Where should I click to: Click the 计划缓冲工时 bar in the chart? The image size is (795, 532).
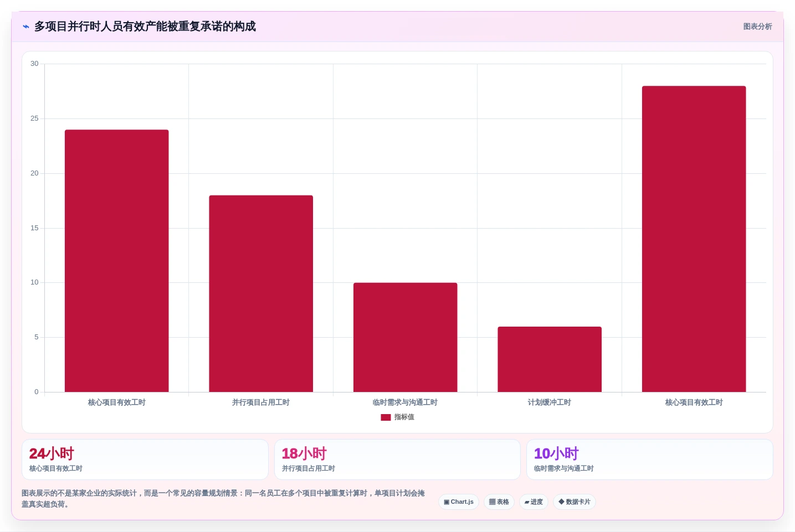(550, 359)
